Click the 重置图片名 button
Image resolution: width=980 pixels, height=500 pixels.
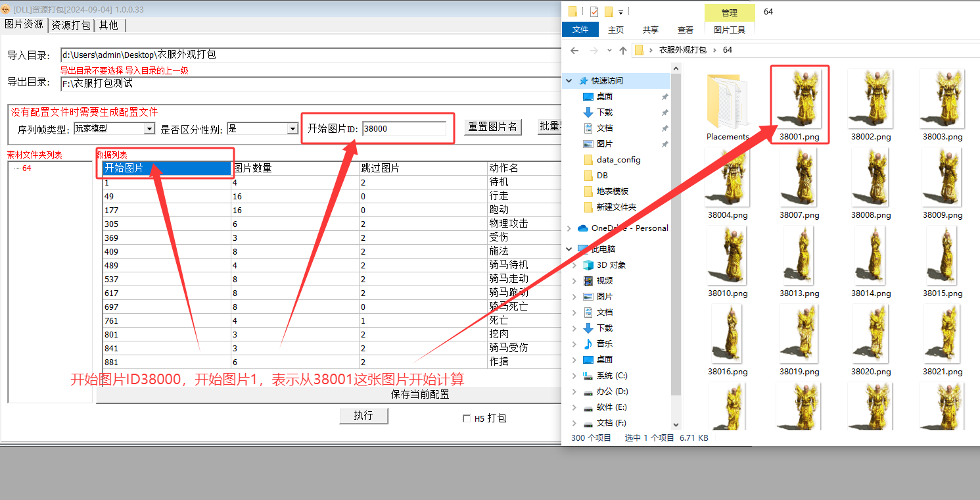click(x=493, y=127)
